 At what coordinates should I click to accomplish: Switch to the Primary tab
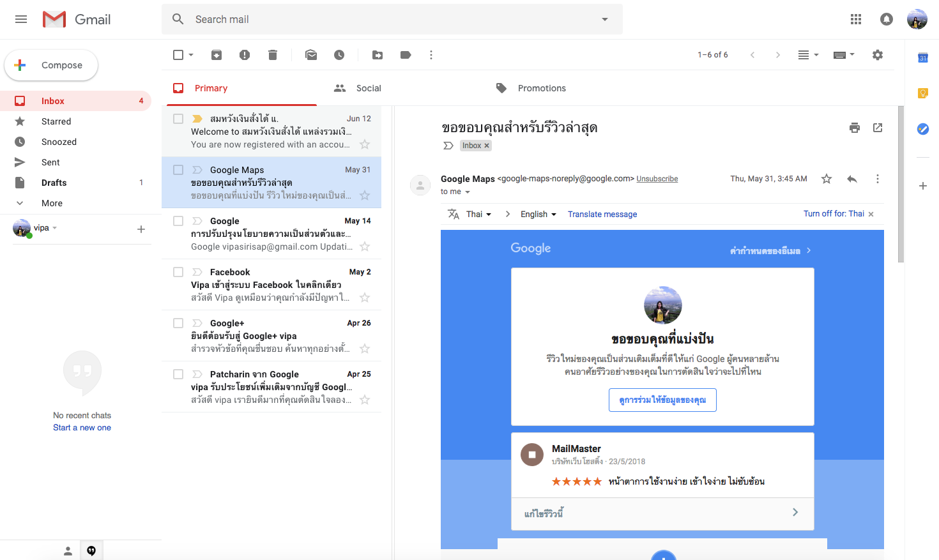(241, 88)
